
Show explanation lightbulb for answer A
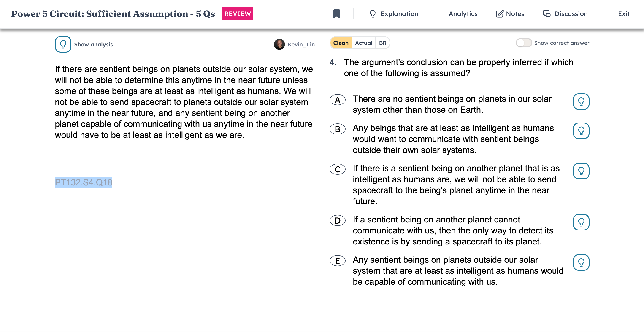581,102
